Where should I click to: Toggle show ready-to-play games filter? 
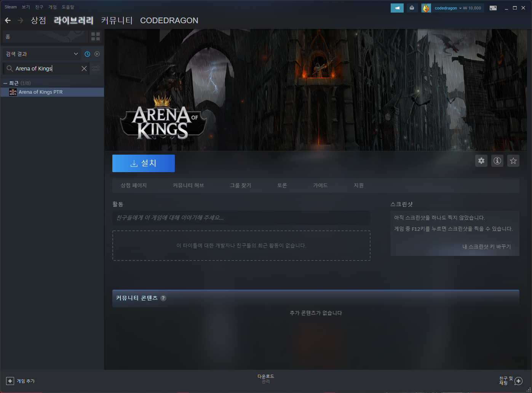(97, 54)
